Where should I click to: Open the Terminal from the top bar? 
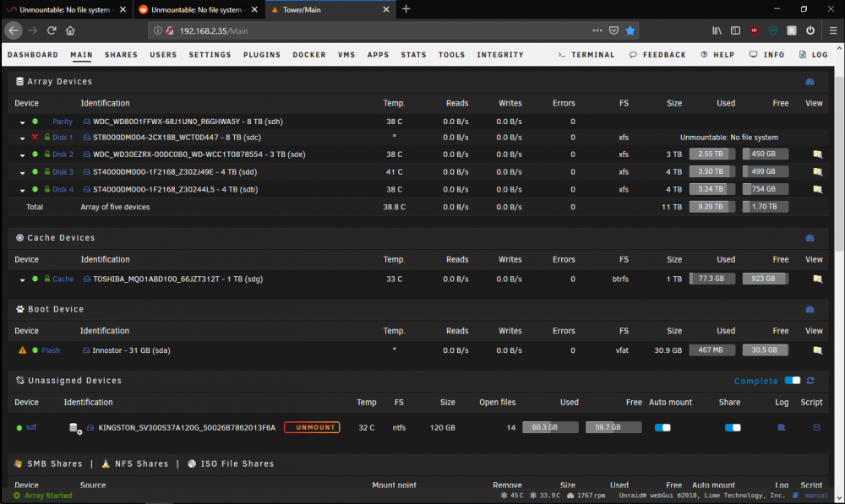coord(586,55)
